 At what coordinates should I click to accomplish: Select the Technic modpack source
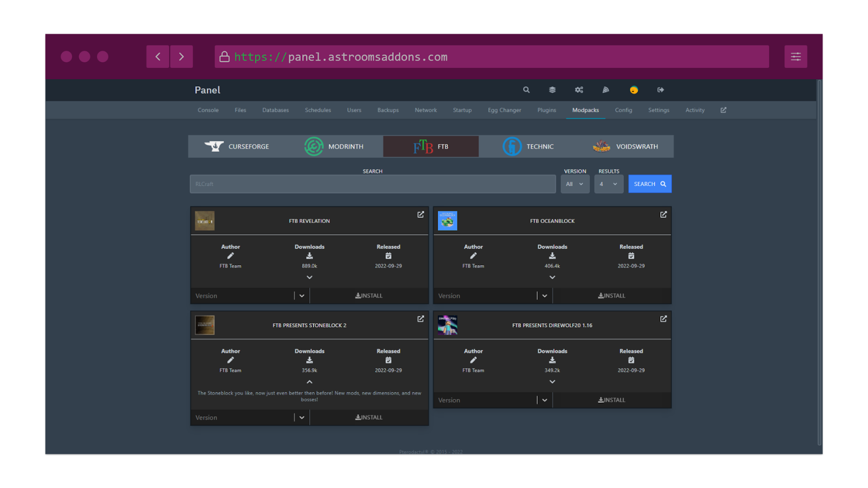(528, 146)
